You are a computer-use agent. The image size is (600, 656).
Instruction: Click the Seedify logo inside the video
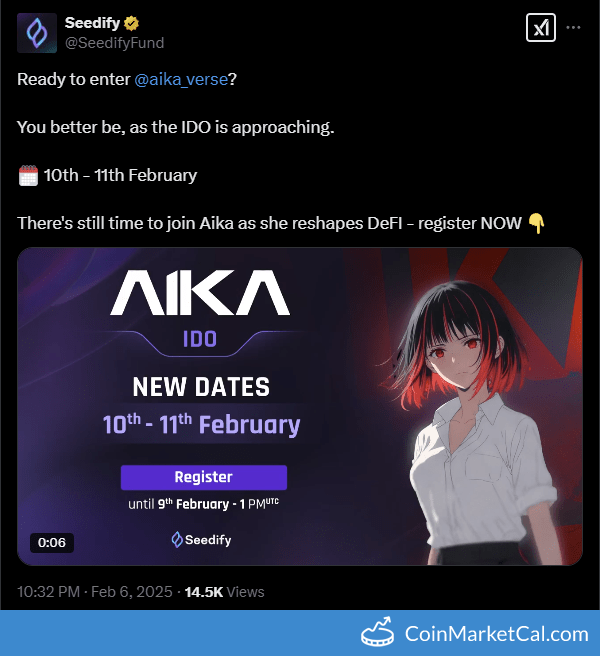click(201, 540)
